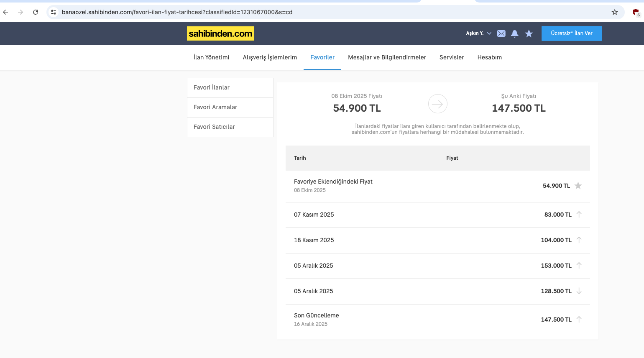Screen dimensions: 644x358
Task: Open messages envelope icon
Action: pos(501,33)
